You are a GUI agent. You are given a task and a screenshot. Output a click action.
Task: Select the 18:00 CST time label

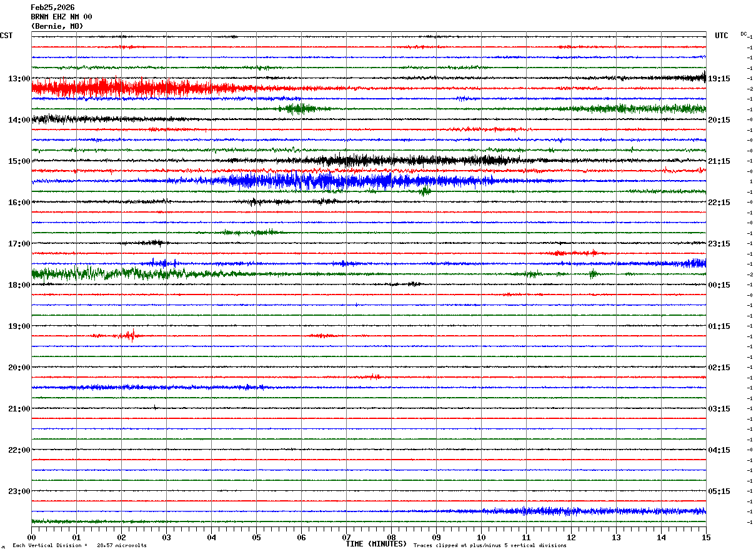click(x=19, y=285)
